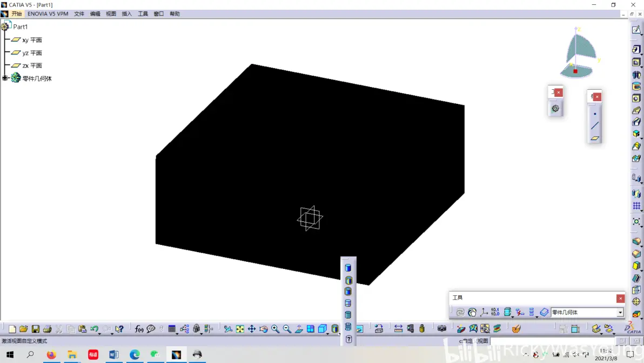Expand the 零件几何体 tree node
Image resolution: width=644 pixels, height=363 pixels.
5,78
